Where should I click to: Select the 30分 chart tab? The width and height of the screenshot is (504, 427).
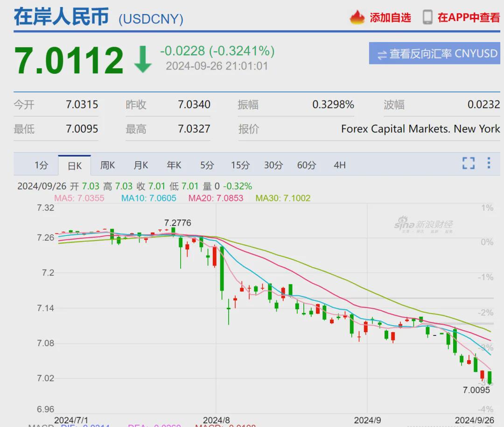tap(273, 165)
